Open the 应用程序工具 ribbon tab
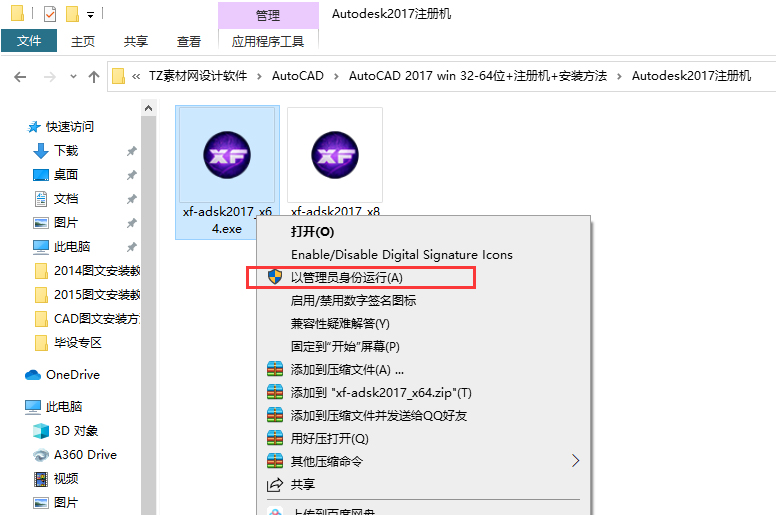Image resolution: width=776 pixels, height=515 pixels. [268, 41]
